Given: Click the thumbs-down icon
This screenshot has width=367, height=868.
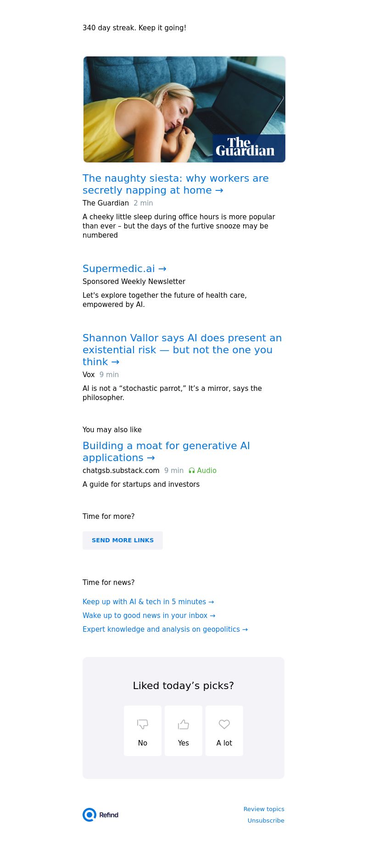Looking at the screenshot, I should [x=143, y=724].
